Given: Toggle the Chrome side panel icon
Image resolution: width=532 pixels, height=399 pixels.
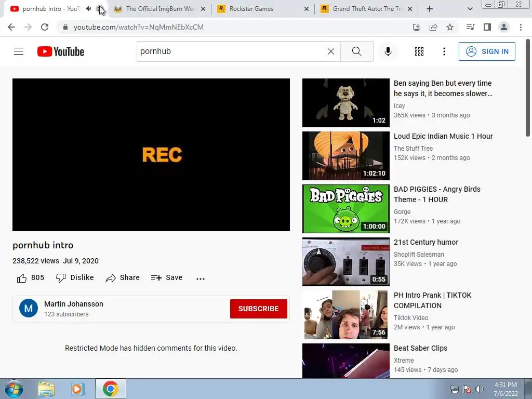Looking at the screenshot, I should point(487,27).
